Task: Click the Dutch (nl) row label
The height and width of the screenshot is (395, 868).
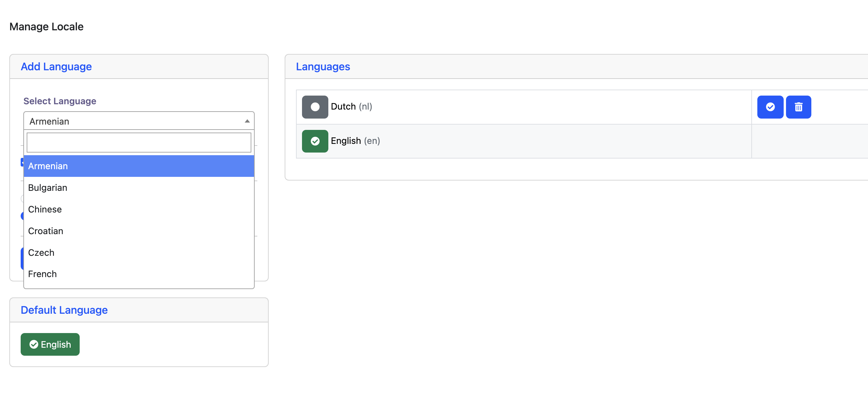Action: click(x=351, y=107)
